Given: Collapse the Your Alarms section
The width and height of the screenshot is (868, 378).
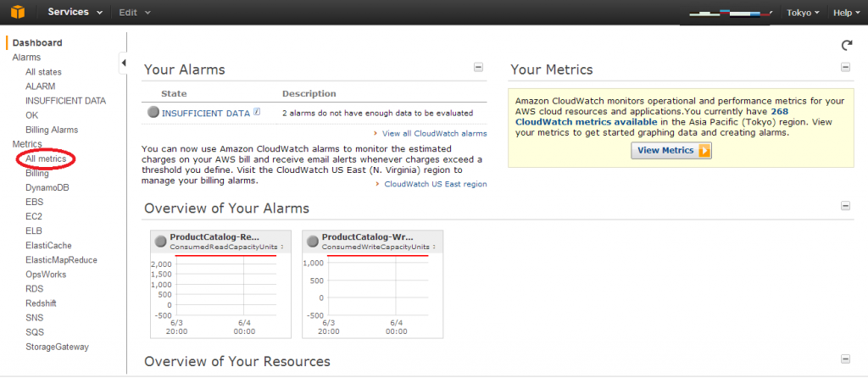Looking at the screenshot, I should point(478,67).
